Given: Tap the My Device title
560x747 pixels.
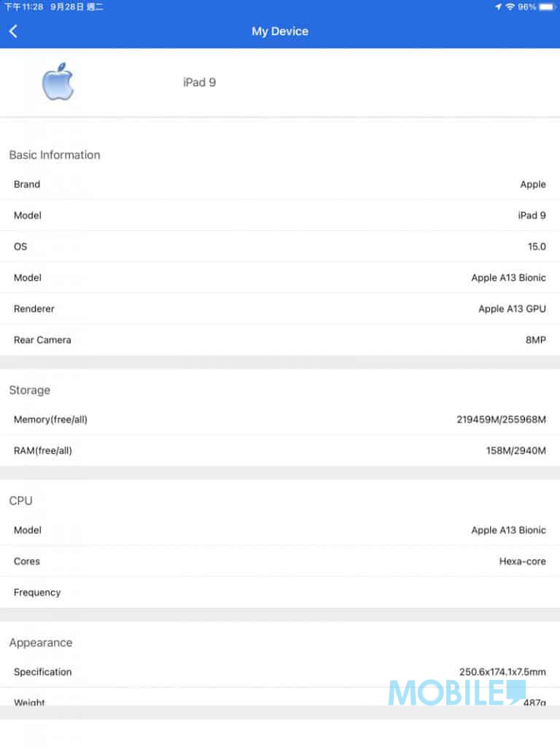Looking at the screenshot, I should point(280,31).
